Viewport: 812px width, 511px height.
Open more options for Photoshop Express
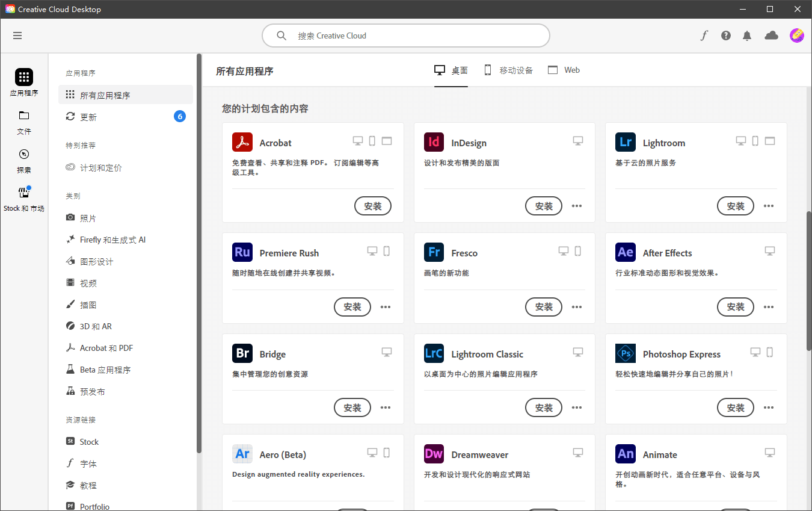pos(768,407)
